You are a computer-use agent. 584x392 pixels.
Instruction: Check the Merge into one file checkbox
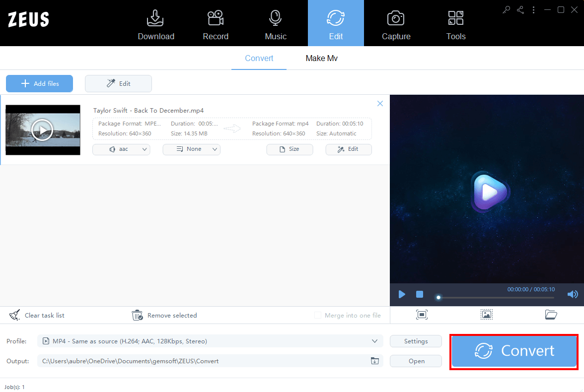(x=318, y=315)
